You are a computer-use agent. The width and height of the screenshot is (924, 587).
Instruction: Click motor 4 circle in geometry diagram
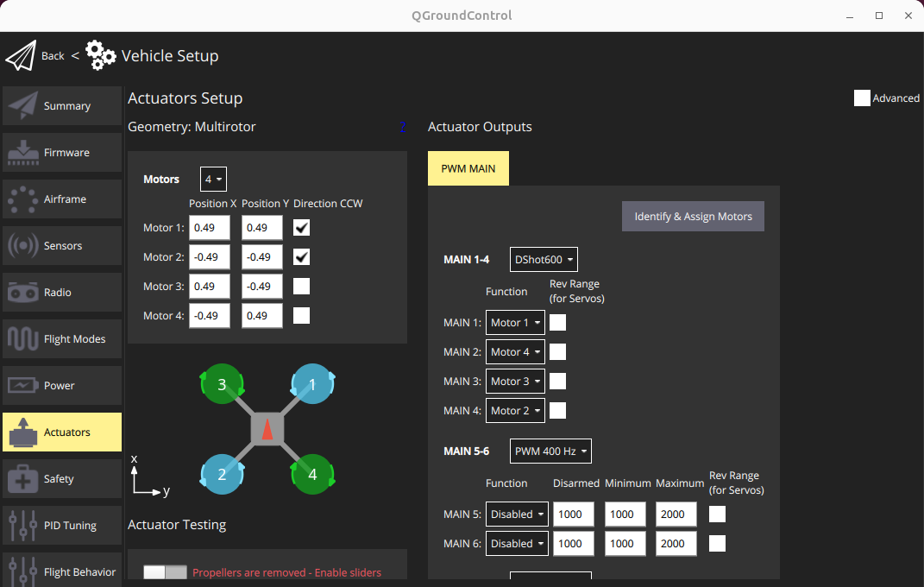point(312,475)
